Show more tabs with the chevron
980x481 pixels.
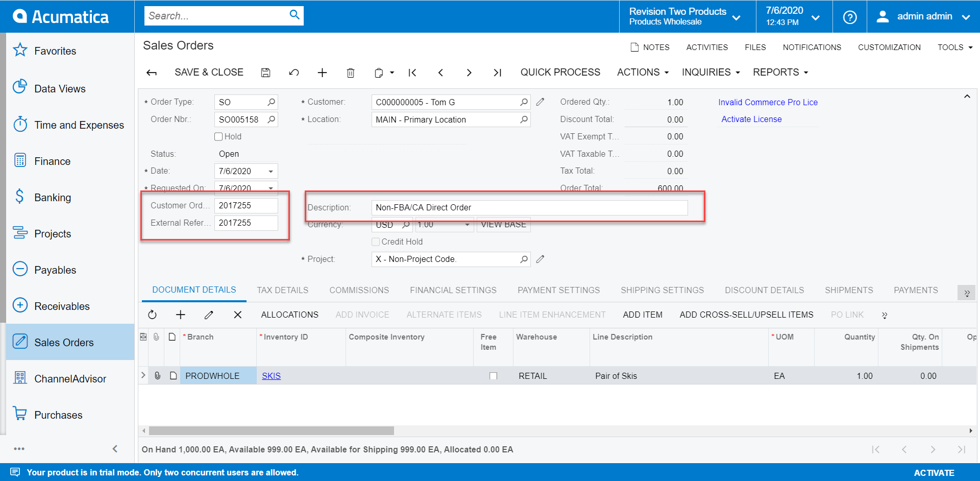(967, 293)
